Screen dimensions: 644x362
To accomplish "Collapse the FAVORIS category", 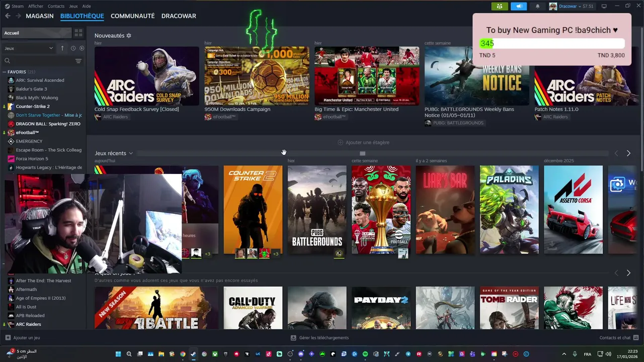I will click(x=5, y=72).
